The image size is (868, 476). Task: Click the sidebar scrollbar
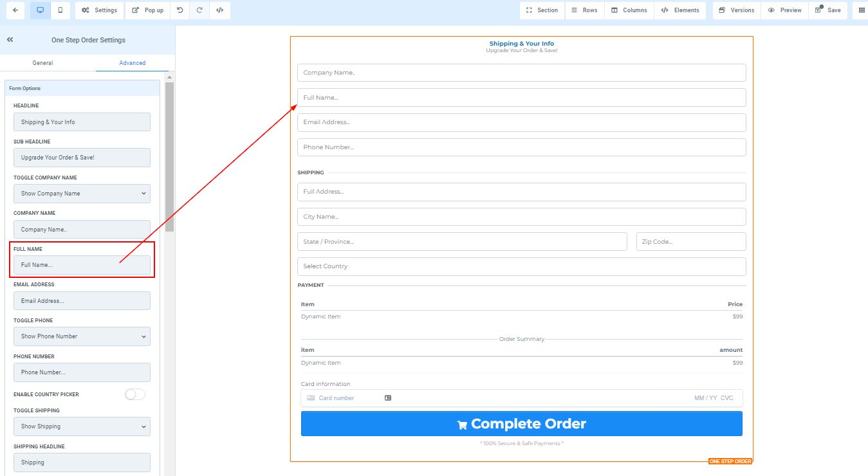point(170,156)
